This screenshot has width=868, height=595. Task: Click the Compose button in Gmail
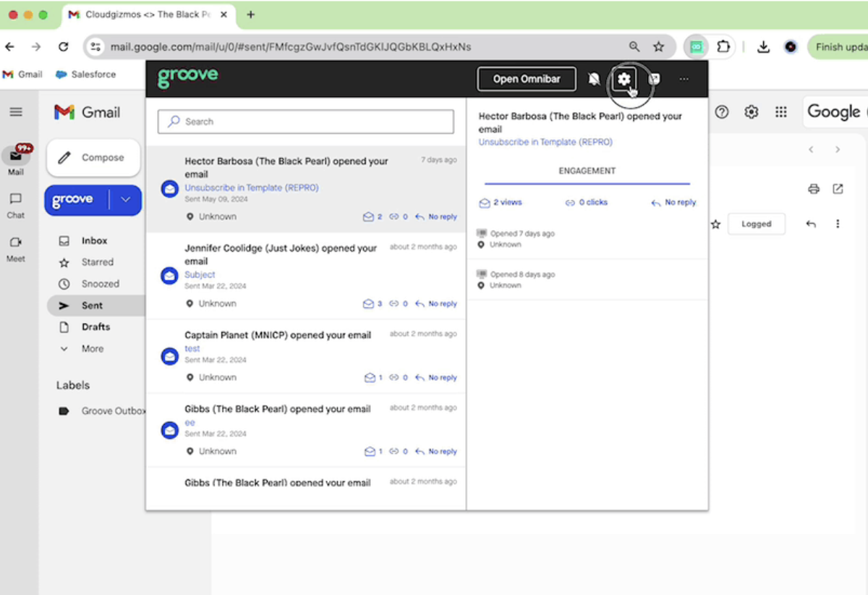[x=93, y=157]
